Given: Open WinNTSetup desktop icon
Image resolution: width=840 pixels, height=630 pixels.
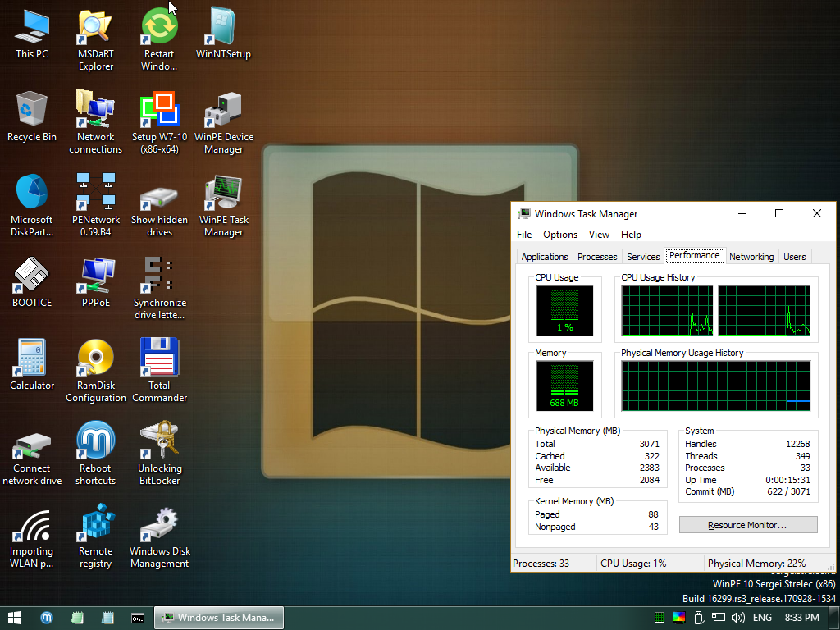Looking at the screenshot, I should tap(223, 33).
